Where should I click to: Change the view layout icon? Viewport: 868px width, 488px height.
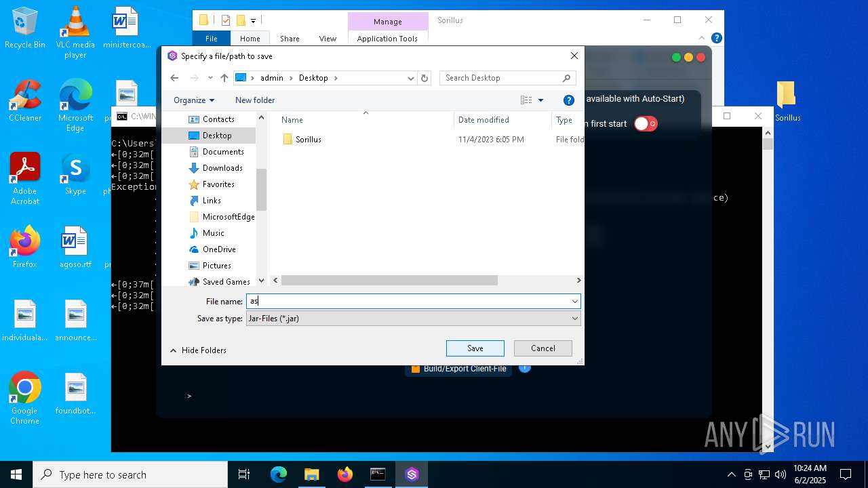pyautogui.click(x=526, y=100)
